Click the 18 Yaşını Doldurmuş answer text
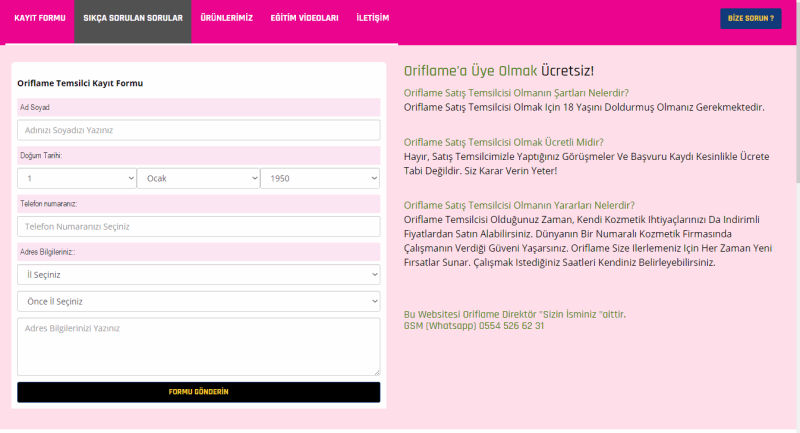The height and width of the screenshot is (433, 800). [584, 107]
